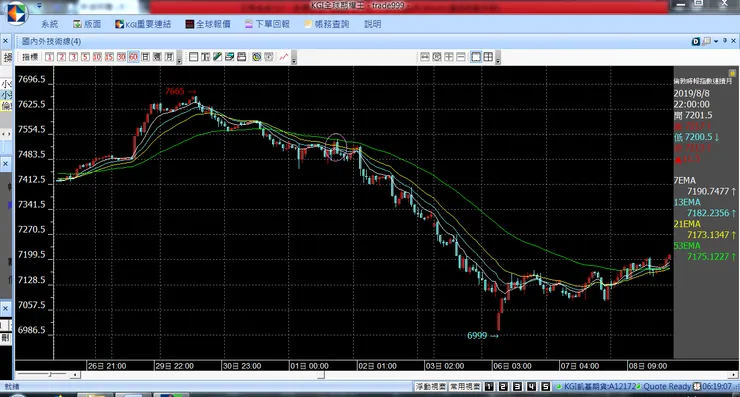Expand the timeframe toolbar overflow arrow
740x397 pixels.
[x=179, y=59]
